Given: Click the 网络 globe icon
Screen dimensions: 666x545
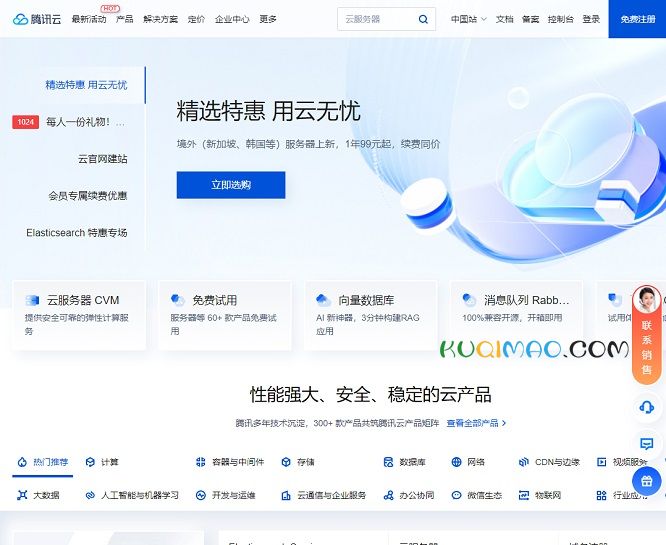Looking at the screenshot, I should pyautogui.click(x=456, y=462).
